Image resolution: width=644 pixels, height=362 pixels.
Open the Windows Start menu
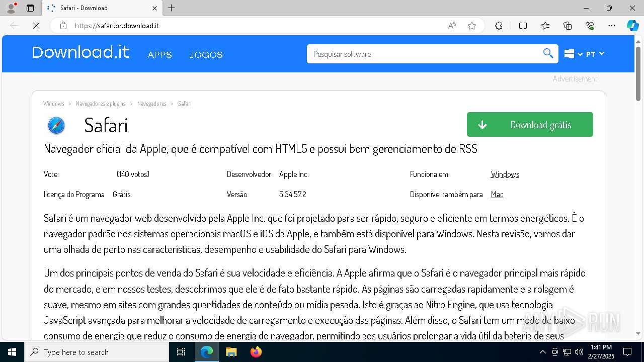(12, 352)
